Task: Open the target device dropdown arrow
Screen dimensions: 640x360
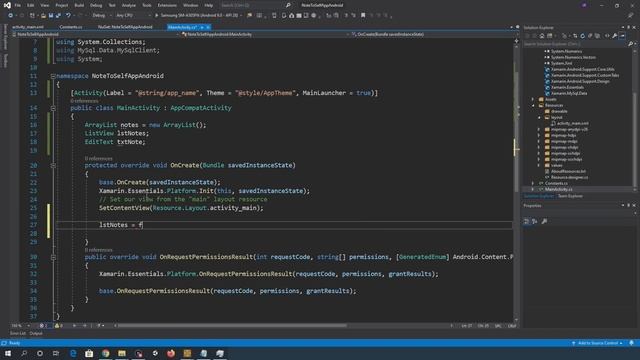Action: 241,16
